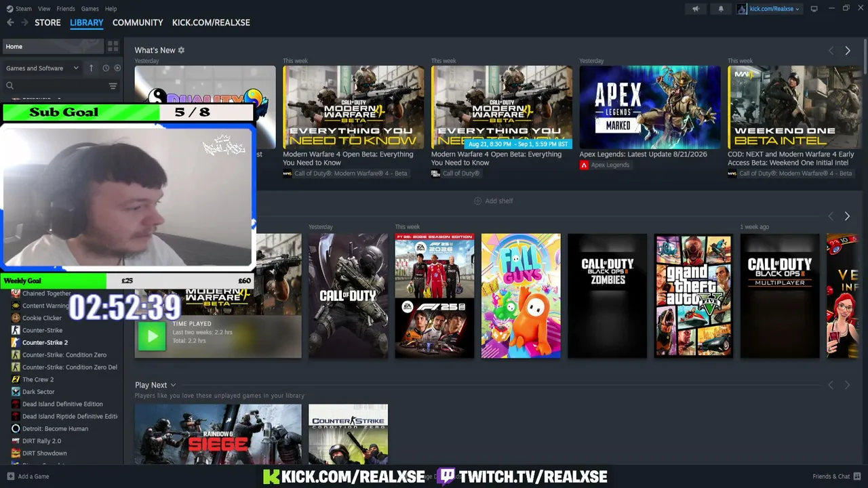Click the Add a Game button
Image resolution: width=868 pixels, height=488 pixels.
[x=28, y=476]
